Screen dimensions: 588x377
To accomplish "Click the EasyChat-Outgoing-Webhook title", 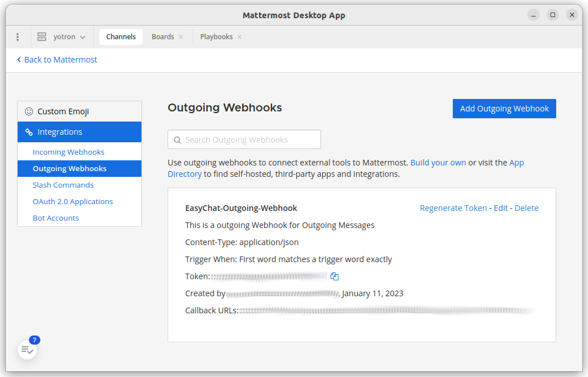I will (x=241, y=208).
